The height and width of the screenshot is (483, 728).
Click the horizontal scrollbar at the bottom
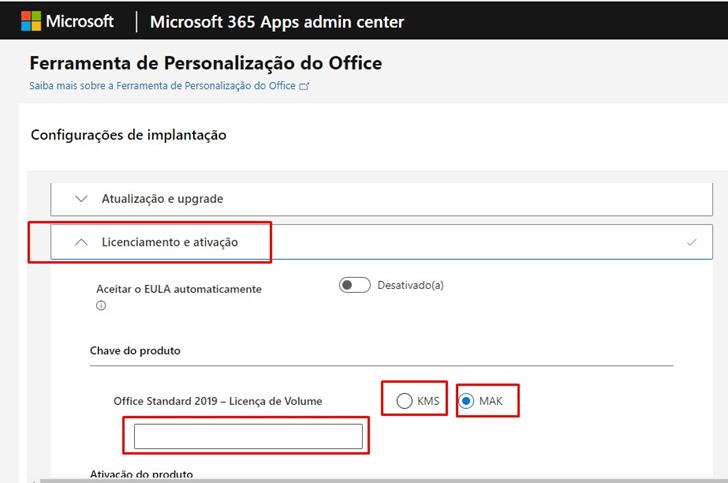tap(384, 481)
